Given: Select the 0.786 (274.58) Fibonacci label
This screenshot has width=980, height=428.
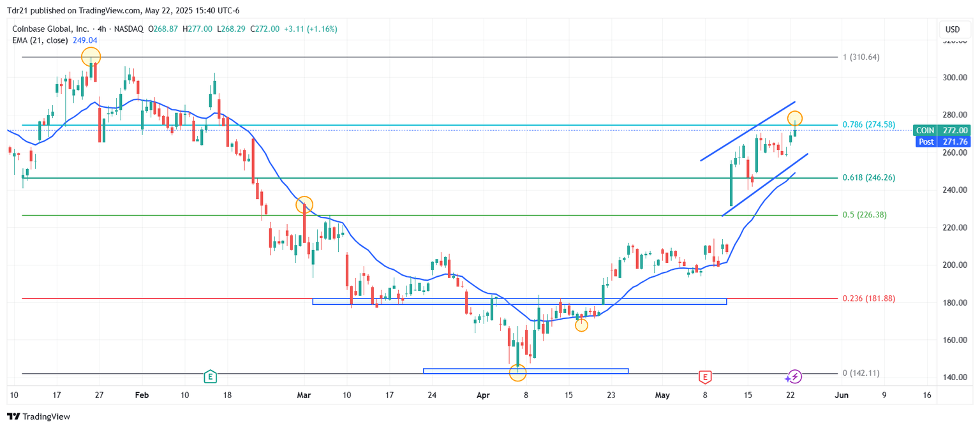Looking at the screenshot, I should point(869,124).
